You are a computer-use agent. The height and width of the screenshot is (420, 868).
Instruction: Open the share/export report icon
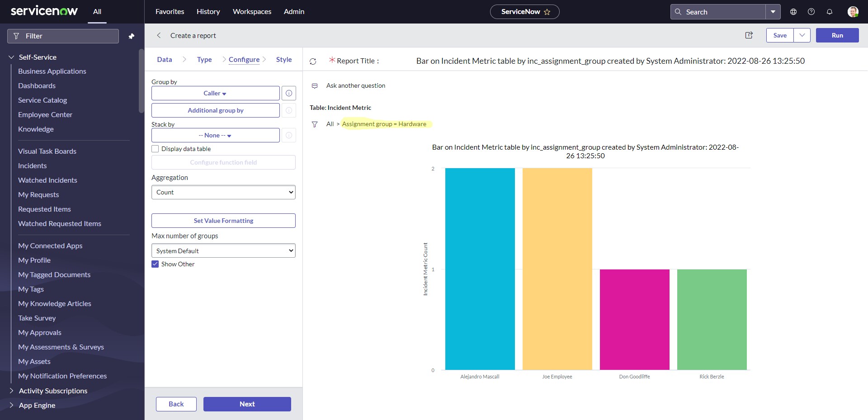pos(749,35)
